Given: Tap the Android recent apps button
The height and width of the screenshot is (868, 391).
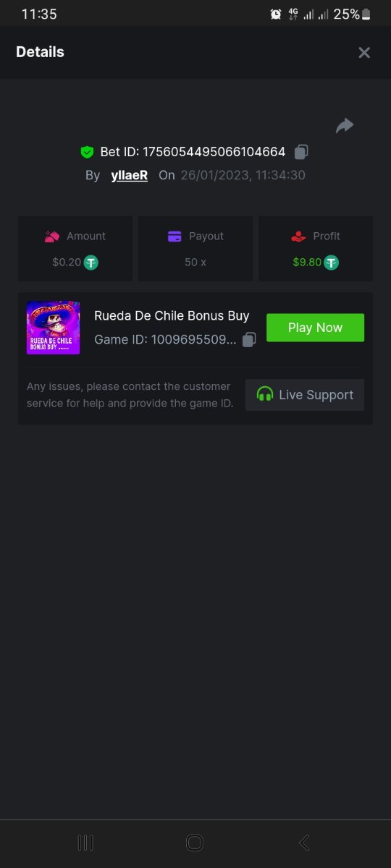Looking at the screenshot, I should [x=85, y=843].
